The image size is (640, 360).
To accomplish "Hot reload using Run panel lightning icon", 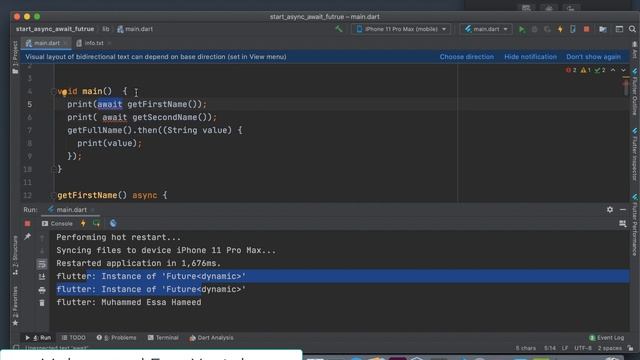I will coord(83,223).
